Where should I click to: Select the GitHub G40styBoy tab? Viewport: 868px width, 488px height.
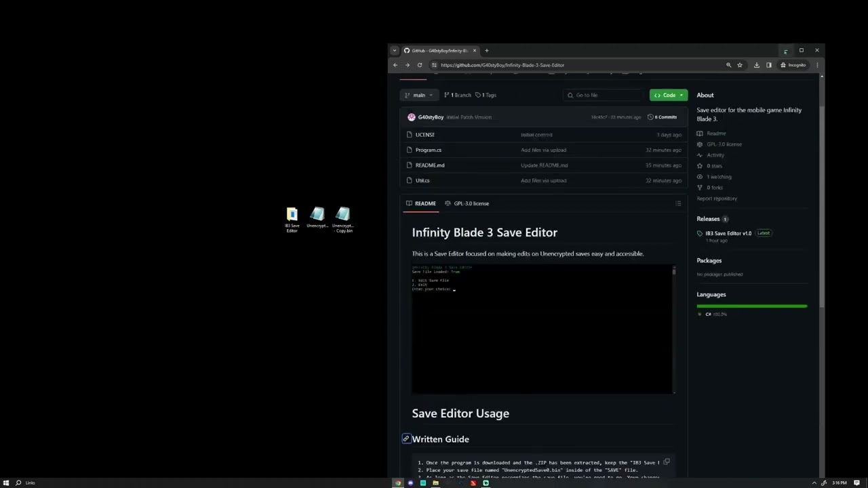tap(439, 50)
